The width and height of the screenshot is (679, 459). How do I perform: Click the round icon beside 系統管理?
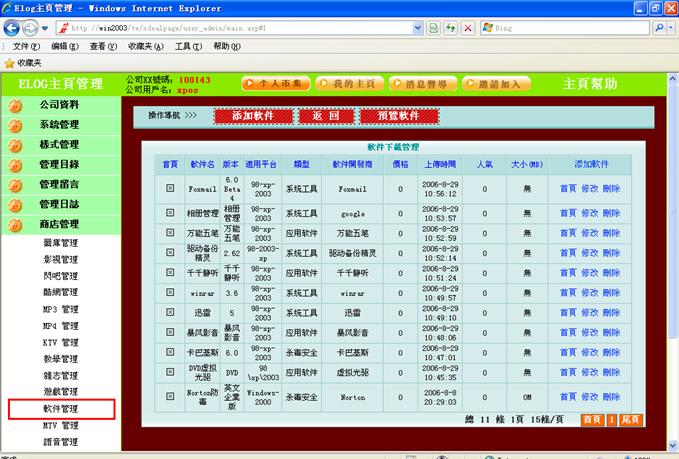coord(15,125)
